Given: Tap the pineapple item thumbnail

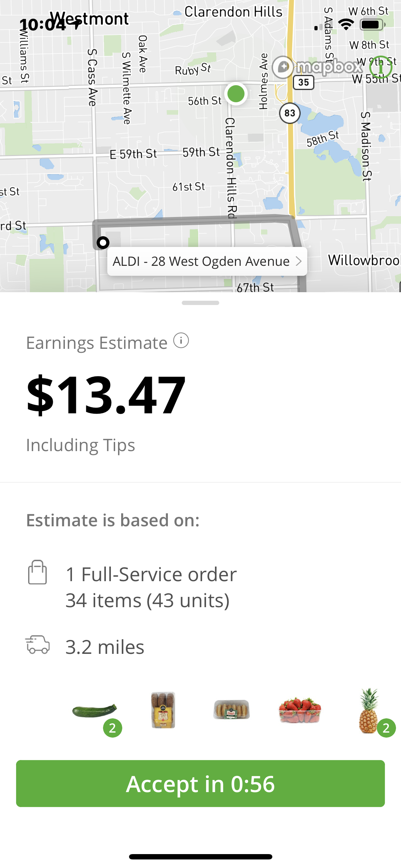Looking at the screenshot, I should [x=369, y=711].
